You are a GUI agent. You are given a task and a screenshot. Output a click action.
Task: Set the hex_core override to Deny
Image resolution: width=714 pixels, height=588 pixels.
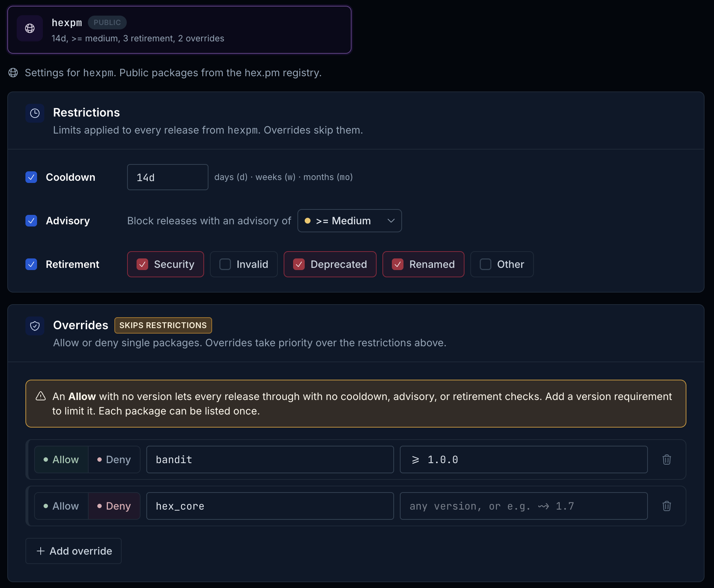pyautogui.click(x=114, y=506)
